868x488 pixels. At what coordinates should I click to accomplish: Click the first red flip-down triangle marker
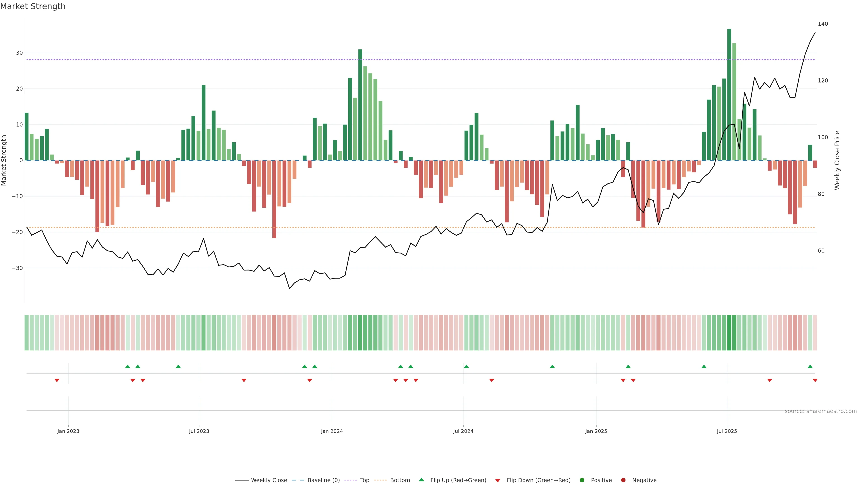pos(57,380)
